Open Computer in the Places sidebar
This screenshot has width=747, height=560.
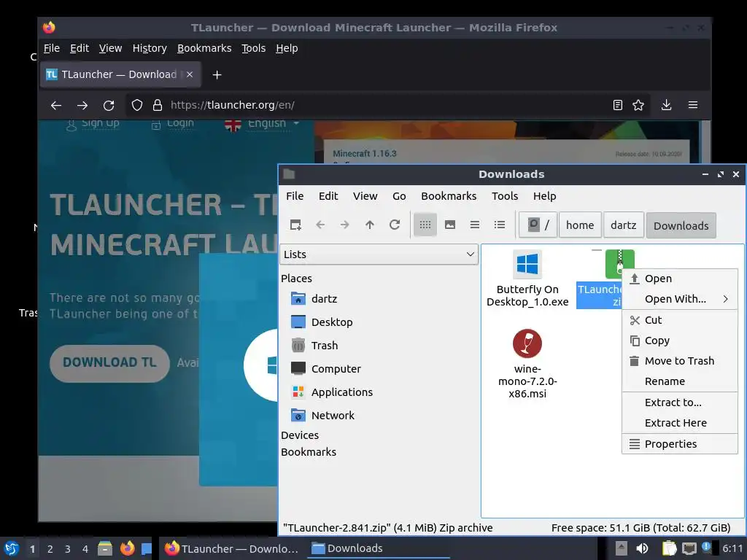coord(336,368)
